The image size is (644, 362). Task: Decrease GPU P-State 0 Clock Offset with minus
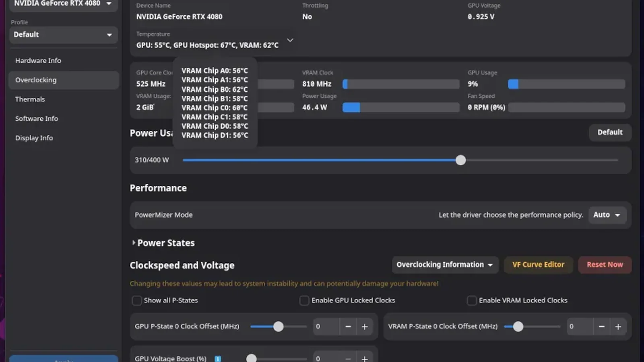pos(348,327)
